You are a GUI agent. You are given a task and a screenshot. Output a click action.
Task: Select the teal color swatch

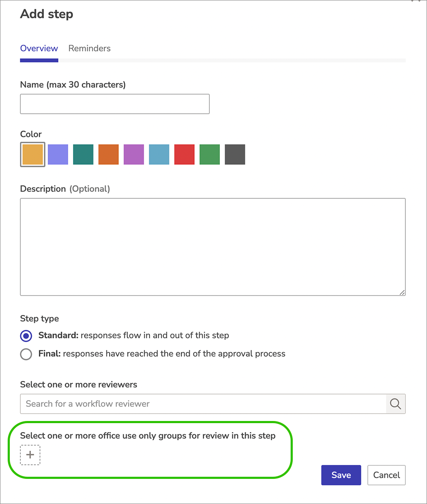point(84,154)
